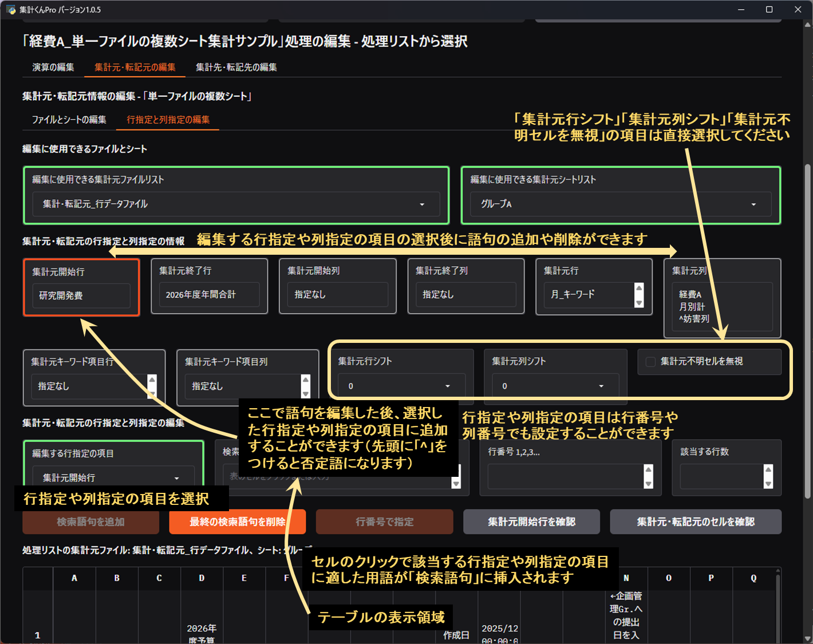Click 集計元開始行 field with 研究開発費

pyautogui.click(x=81, y=296)
